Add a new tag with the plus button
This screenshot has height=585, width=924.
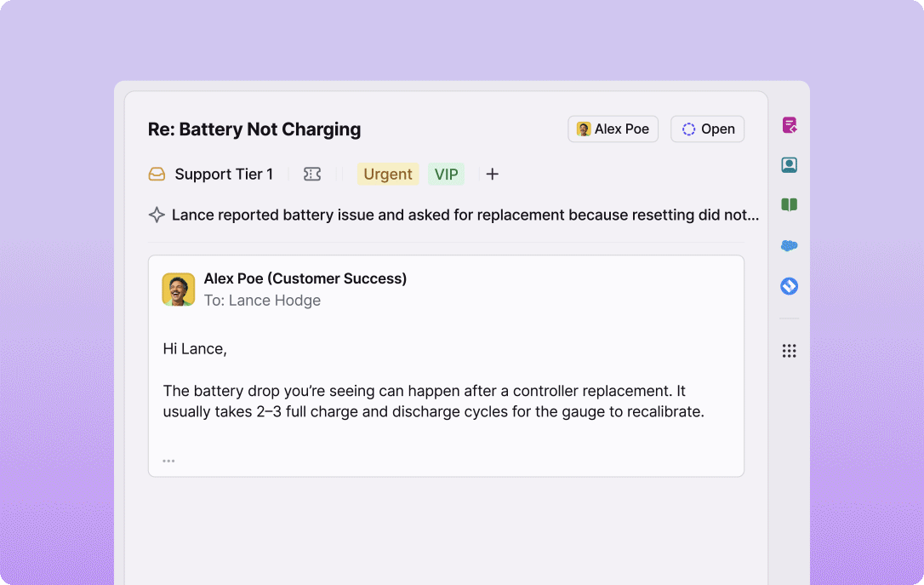(493, 175)
